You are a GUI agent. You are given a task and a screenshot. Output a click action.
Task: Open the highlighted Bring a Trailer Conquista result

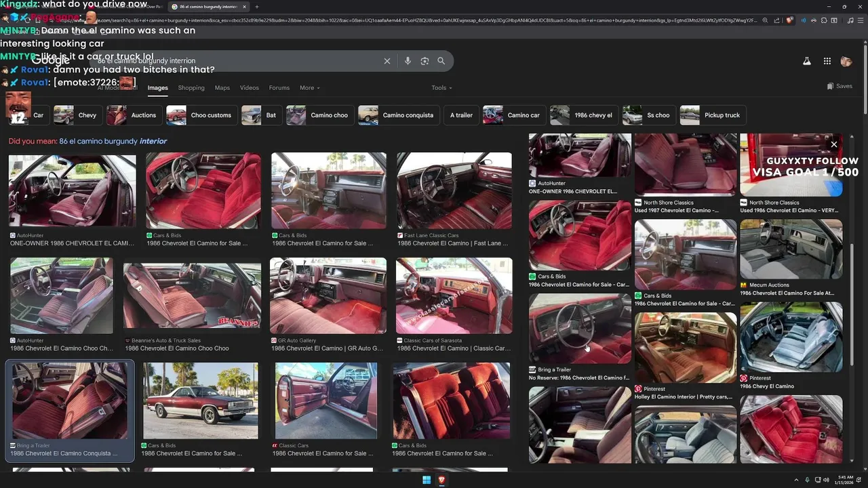70,401
